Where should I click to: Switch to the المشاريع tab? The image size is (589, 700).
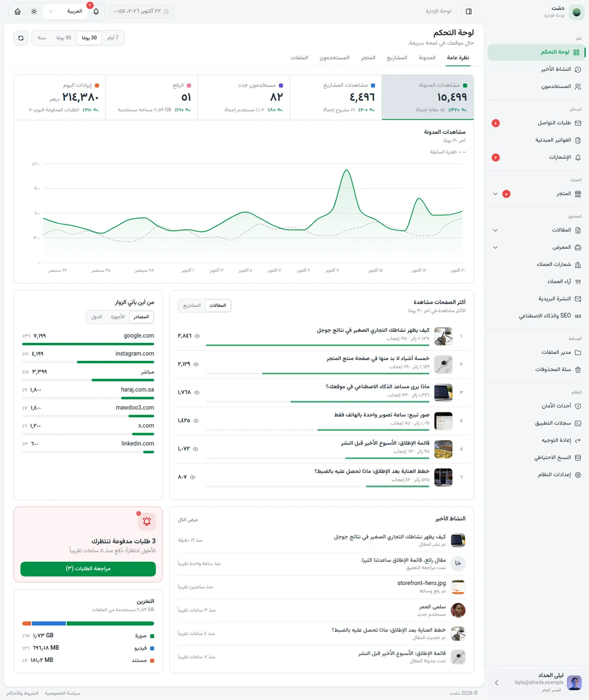[397, 58]
